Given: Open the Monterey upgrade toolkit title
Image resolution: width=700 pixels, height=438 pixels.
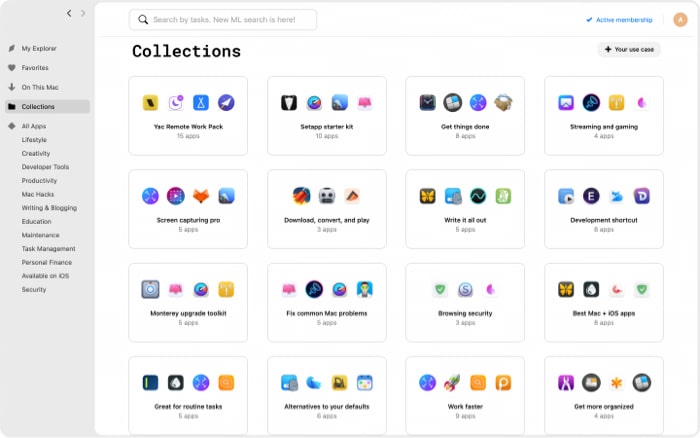Looking at the screenshot, I should click(x=188, y=313).
